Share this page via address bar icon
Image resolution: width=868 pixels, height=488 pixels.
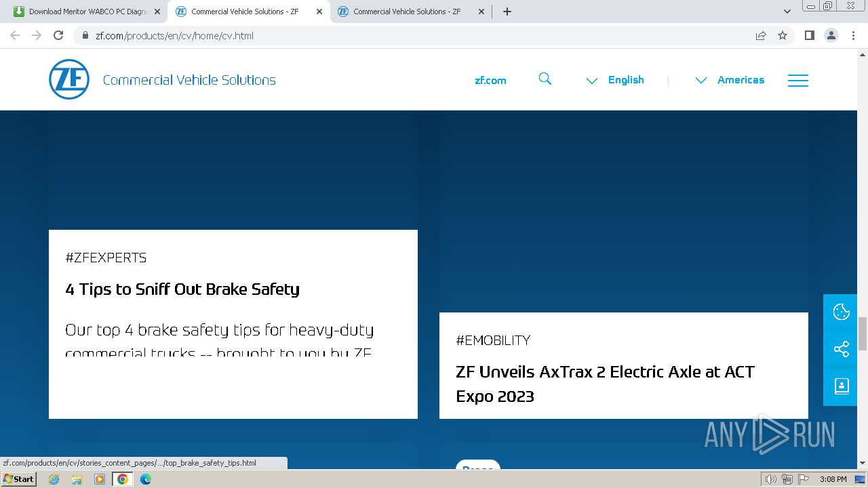click(761, 35)
